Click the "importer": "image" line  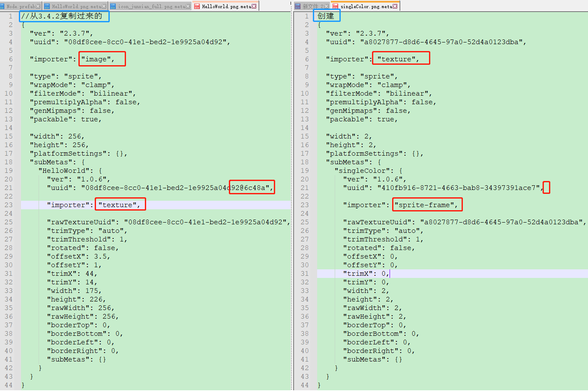tap(72, 59)
